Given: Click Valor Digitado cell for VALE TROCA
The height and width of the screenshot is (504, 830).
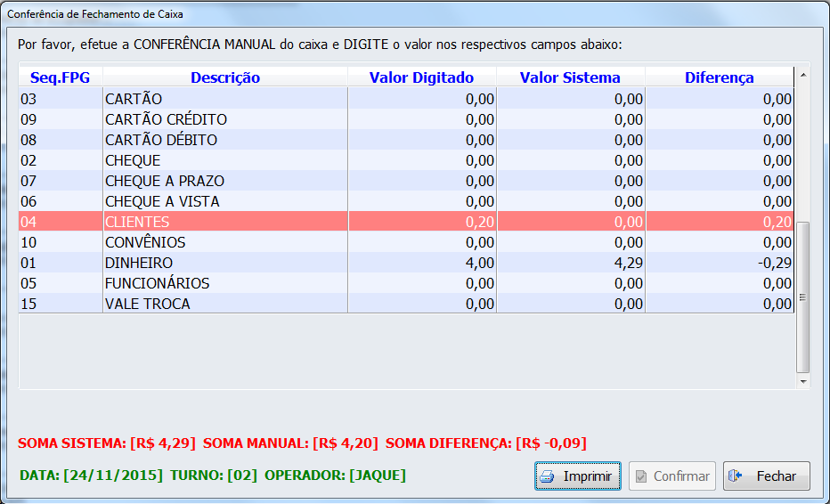Looking at the screenshot, I should coord(421,304).
